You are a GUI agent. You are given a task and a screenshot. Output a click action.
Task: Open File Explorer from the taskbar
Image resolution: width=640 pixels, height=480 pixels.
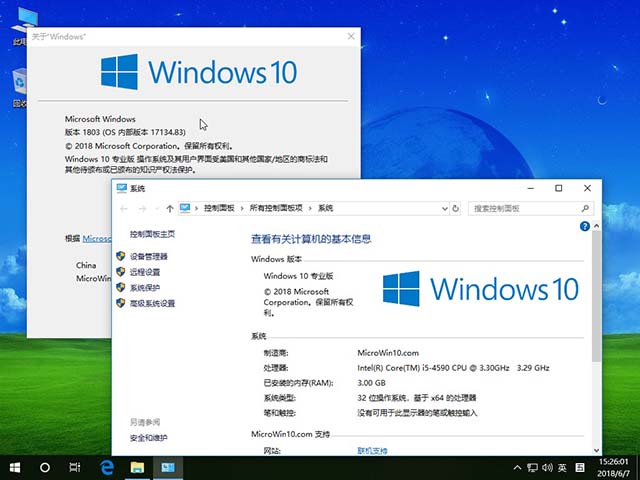(137, 467)
